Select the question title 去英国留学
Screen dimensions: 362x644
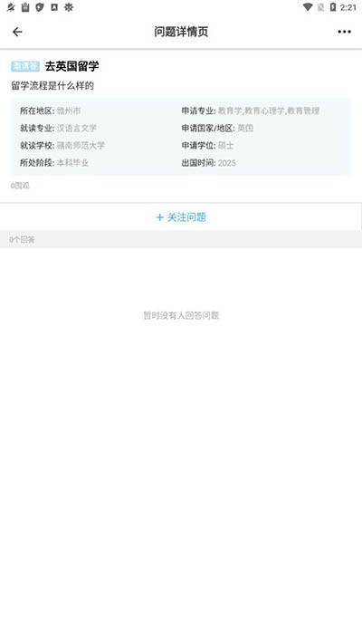71,66
